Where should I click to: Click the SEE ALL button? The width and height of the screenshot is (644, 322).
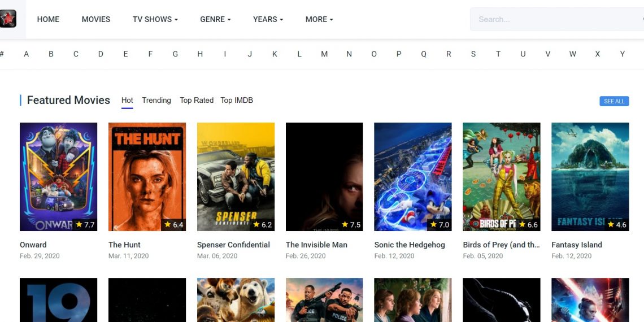[x=614, y=101]
